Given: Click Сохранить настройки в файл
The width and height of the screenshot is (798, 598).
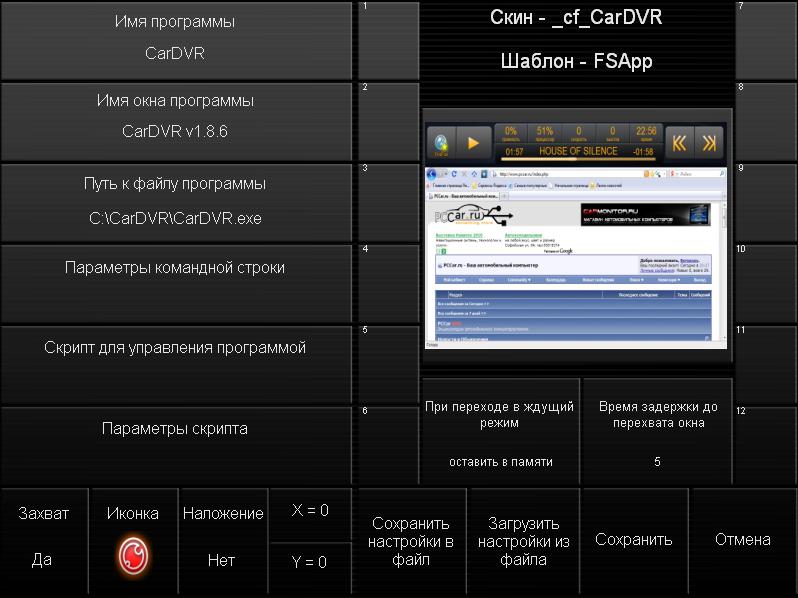Looking at the screenshot, I should point(411,541).
